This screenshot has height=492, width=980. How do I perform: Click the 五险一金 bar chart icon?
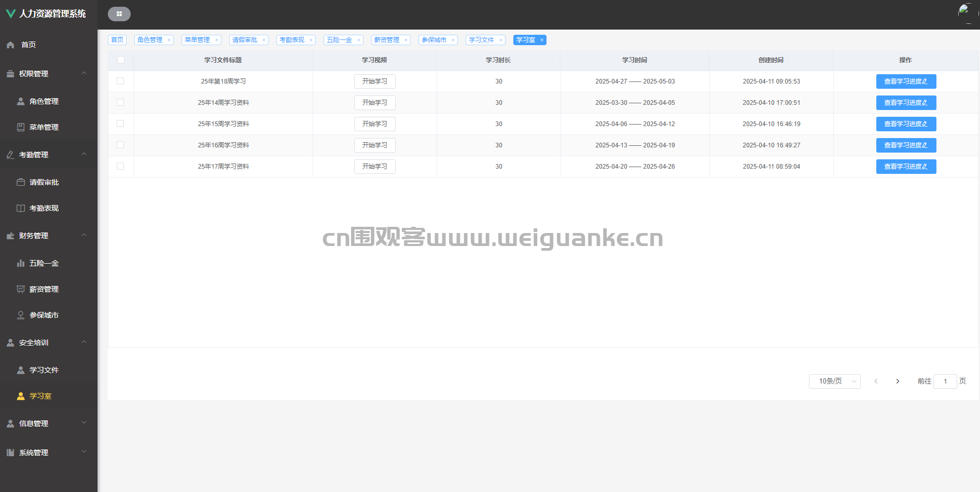click(x=21, y=263)
